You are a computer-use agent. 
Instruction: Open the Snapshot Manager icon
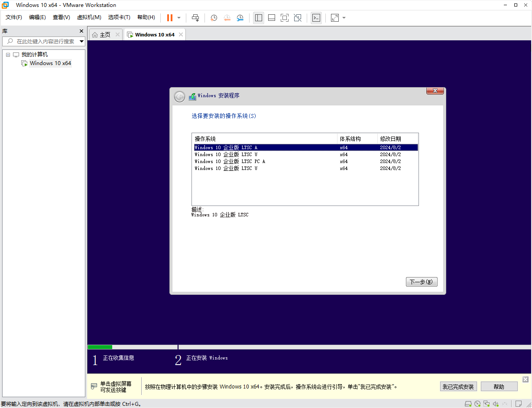240,18
